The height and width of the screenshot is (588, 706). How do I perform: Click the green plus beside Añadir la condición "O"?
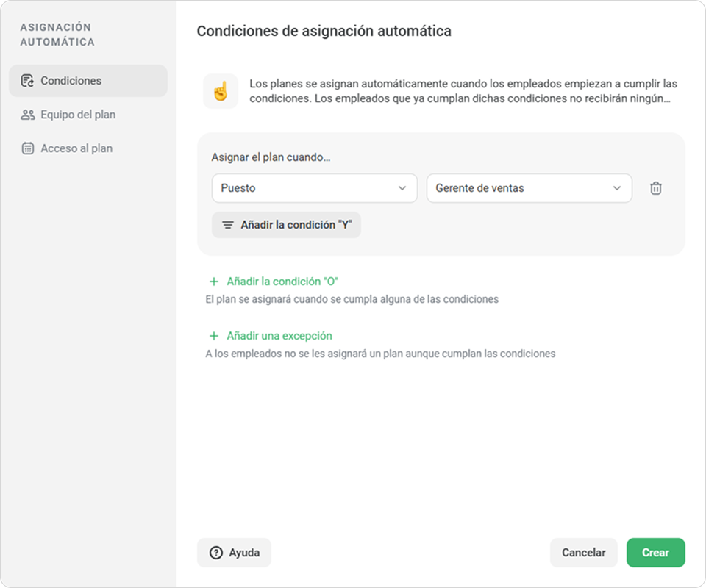(x=214, y=282)
